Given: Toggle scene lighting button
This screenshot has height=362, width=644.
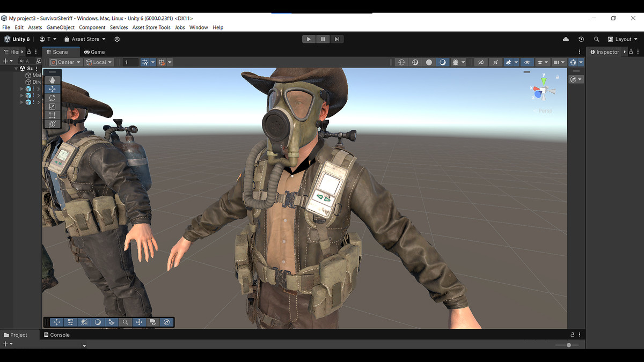Looking at the screenshot, I should tap(495, 62).
